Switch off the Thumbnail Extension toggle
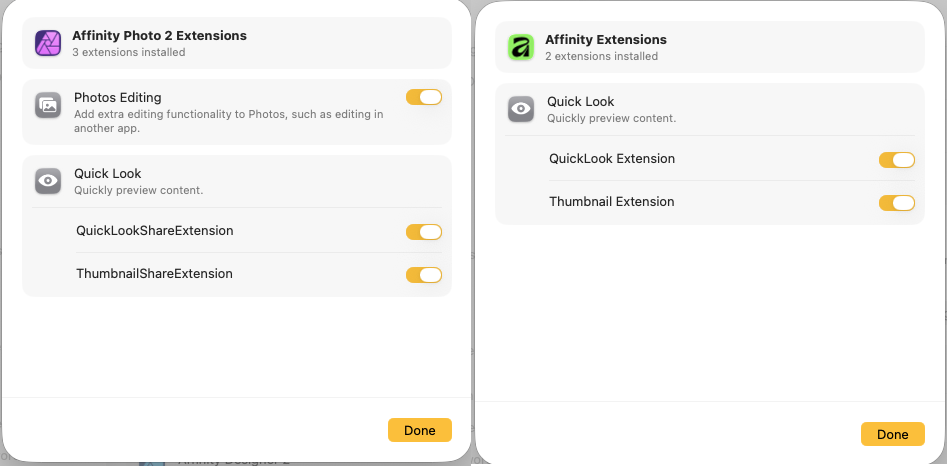The image size is (947, 466). tap(897, 203)
